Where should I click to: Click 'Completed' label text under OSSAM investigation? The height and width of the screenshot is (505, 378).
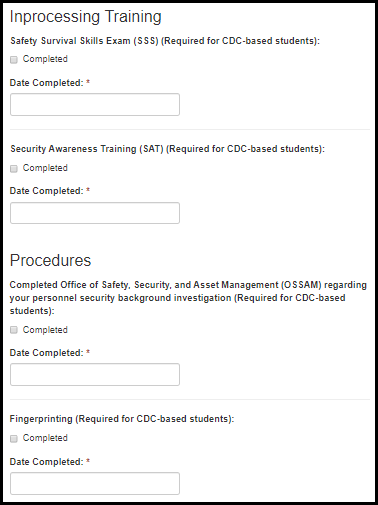click(45, 330)
